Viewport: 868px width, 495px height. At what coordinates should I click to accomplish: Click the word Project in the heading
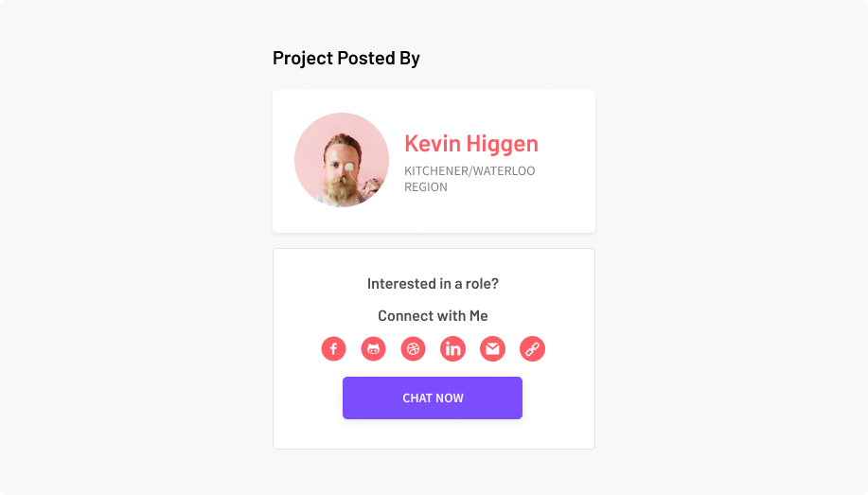[x=303, y=59]
